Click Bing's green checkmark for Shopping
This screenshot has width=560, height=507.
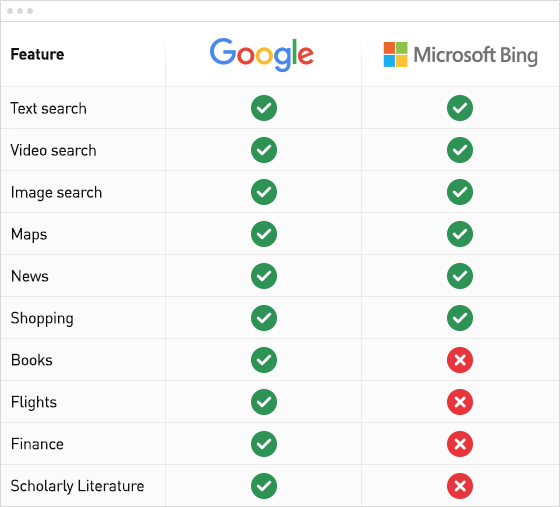click(460, 318)
